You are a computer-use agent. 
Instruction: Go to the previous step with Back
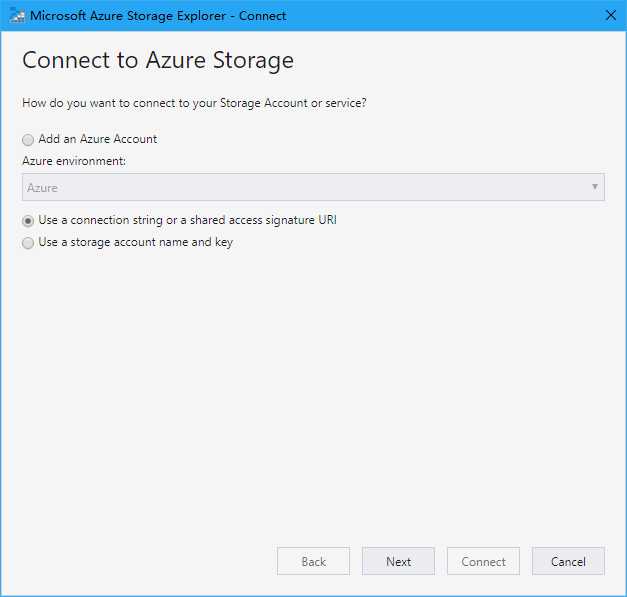click(x=313, y=561)
